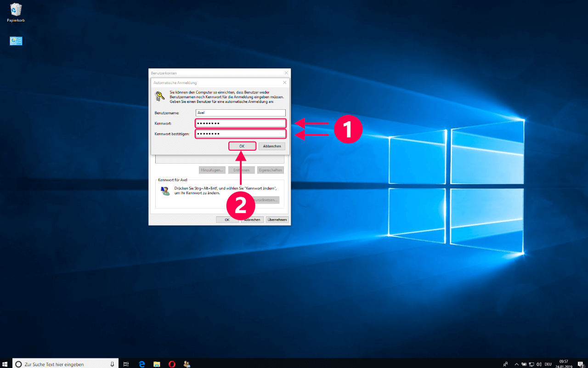Click Hinzufügen button in Benutzerkonten window

pyautogui.click(x=212, y=170)
